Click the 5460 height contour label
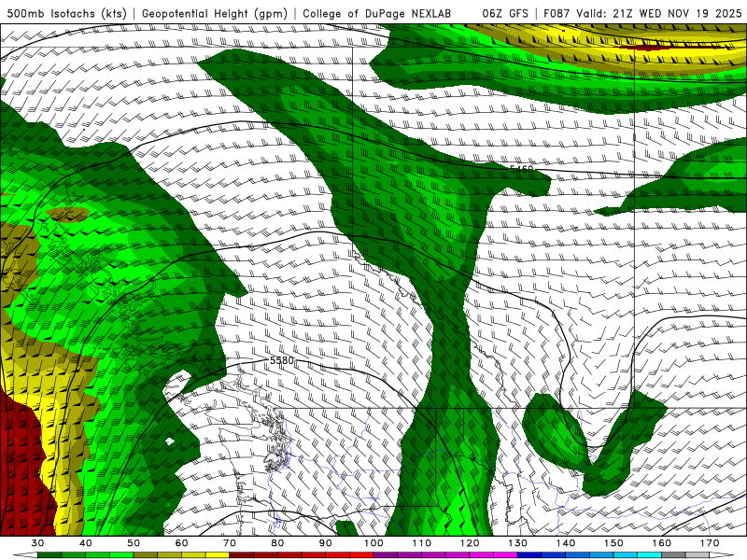 pyautogui.click(x=521, y=169)
